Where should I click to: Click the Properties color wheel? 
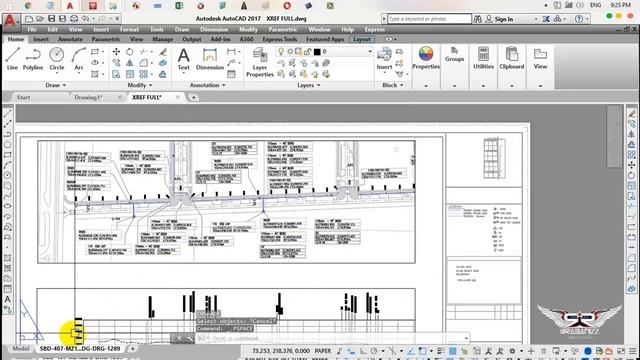[426, 53]
